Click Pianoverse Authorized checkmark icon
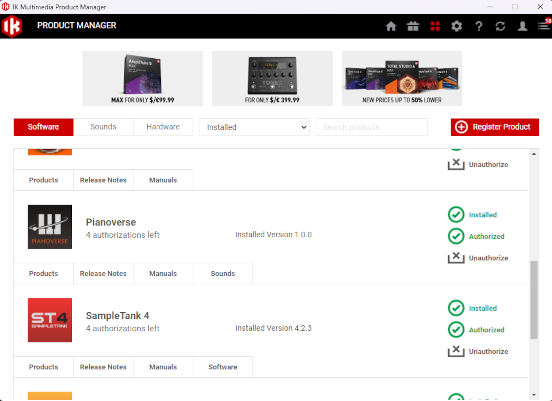 click(456, 236)
